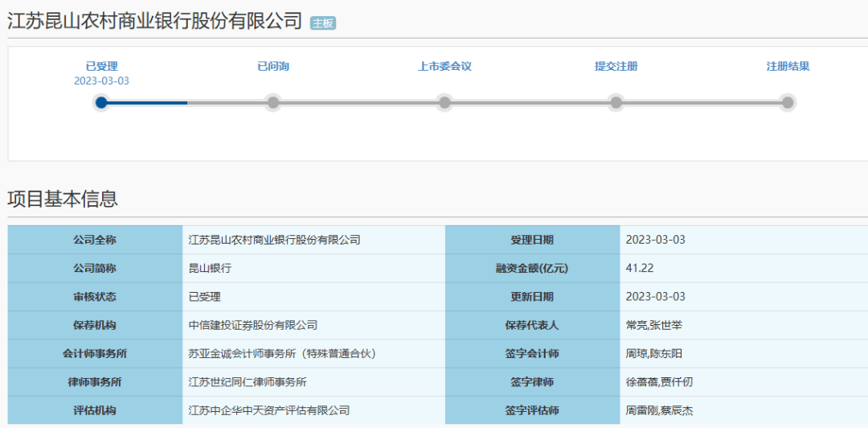Click 苏亚金诚会计师事务所 cell
This screenshot has width=868, height=428.
click(313, 354)
